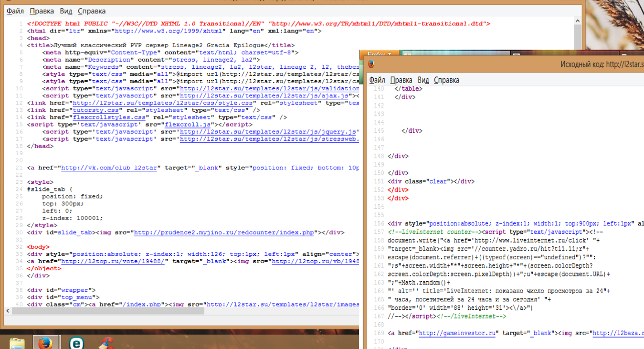The image size is (644, 349).
Task: Click the red '</object>' tag on line 35
Action: pyautogui.click(x=44, y=268)
